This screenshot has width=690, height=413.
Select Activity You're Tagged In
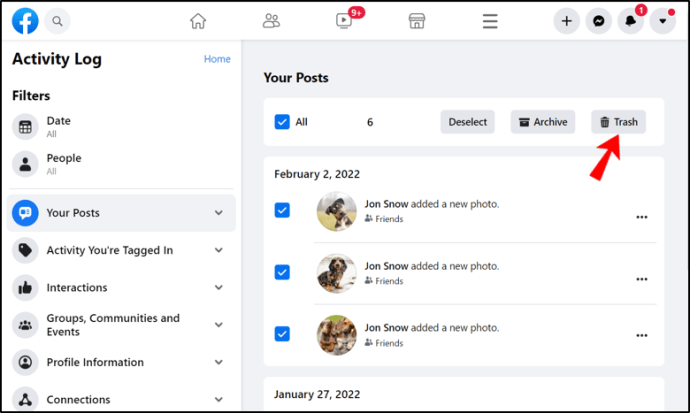121,250
